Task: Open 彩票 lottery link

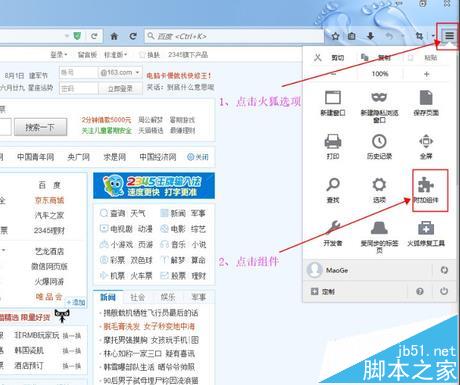Action: 117,260
